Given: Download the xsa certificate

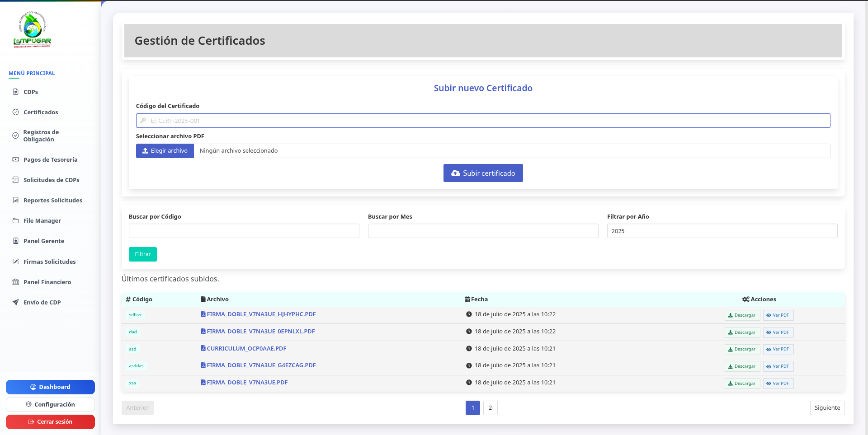Looking at the screenshot, I should (x=742, y=384).
